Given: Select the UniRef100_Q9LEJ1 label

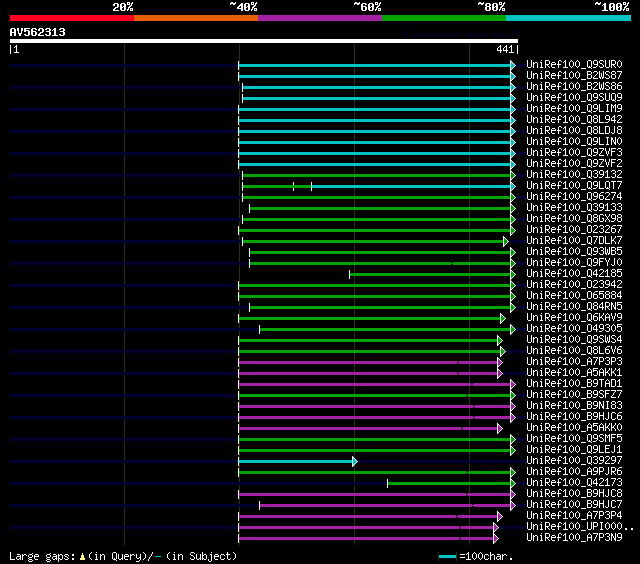Looking at the screenshot, I should pyautogui.click(x=574, y=450).
